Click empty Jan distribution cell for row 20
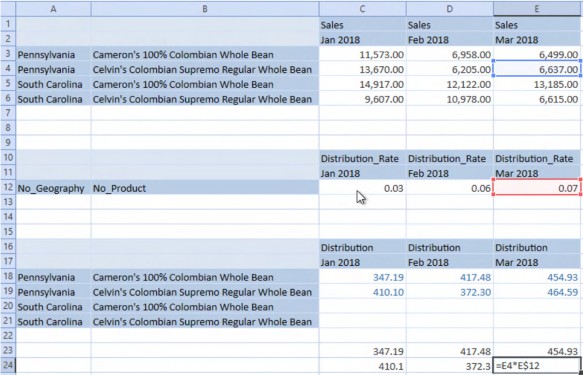583x375 pixels. click(362, 307)
